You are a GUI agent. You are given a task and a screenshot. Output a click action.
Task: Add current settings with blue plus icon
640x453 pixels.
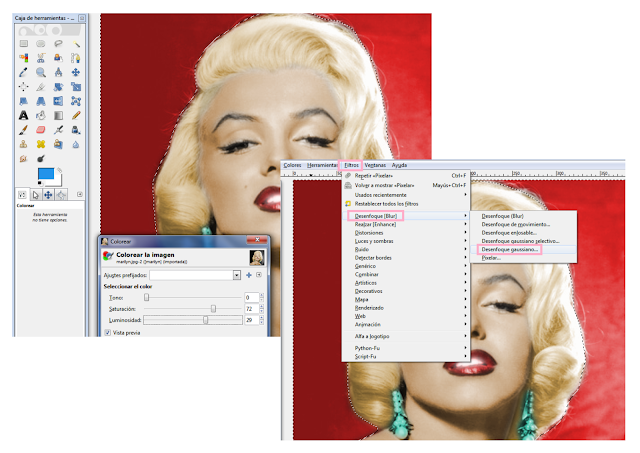point(249,275)
